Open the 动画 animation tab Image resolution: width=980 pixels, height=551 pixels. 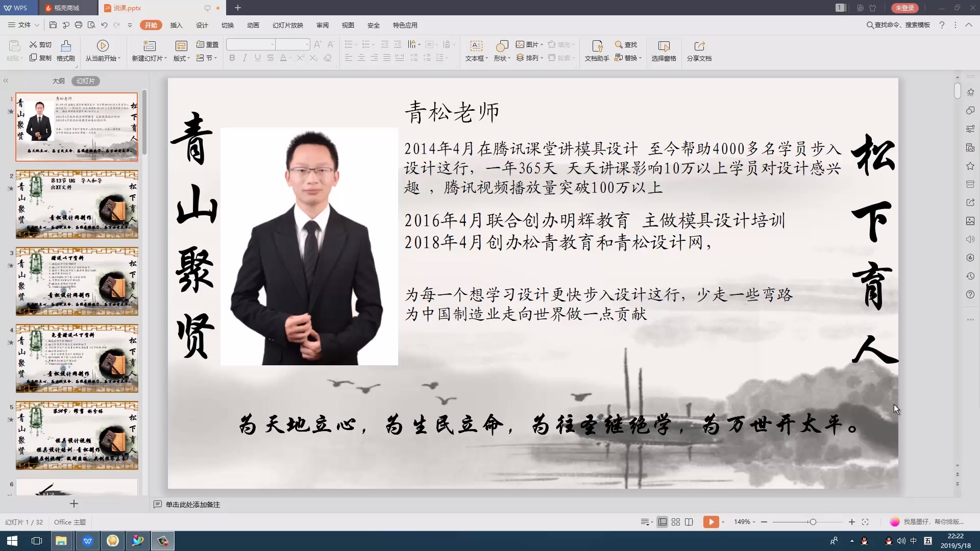point(253,25)
